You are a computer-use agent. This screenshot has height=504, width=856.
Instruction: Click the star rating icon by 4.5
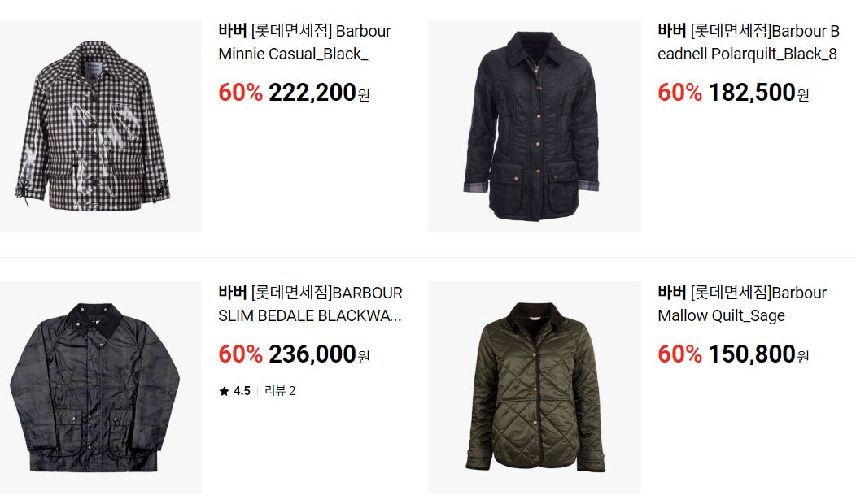point(224,391)
